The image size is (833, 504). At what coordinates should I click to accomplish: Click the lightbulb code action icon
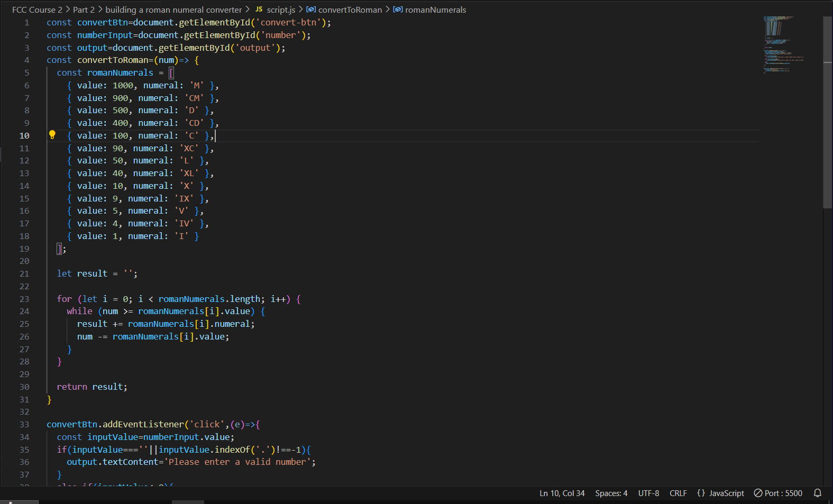click(x=52, y=135)
